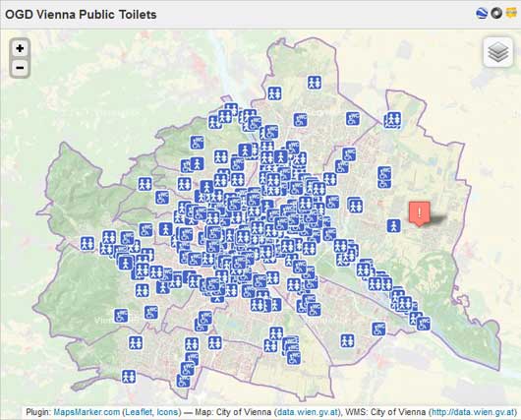Select the single-person toilet marker near red marker
The image size is (521, 420).
394,226
